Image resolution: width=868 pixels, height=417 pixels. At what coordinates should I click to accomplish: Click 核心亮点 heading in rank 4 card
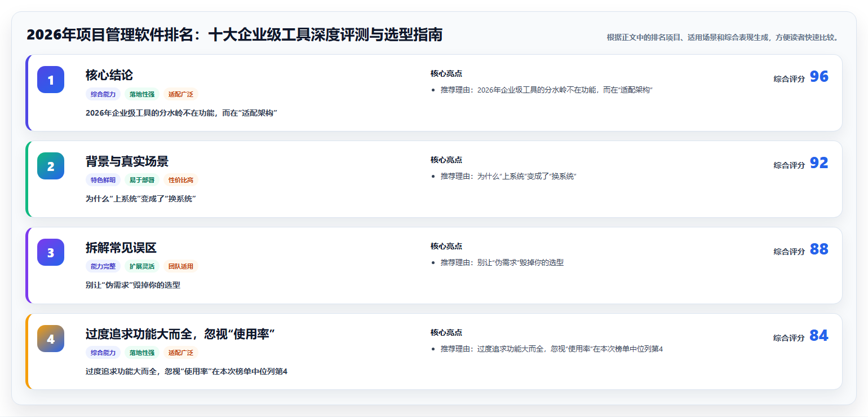pyautogui.click(x=446, y=333)
